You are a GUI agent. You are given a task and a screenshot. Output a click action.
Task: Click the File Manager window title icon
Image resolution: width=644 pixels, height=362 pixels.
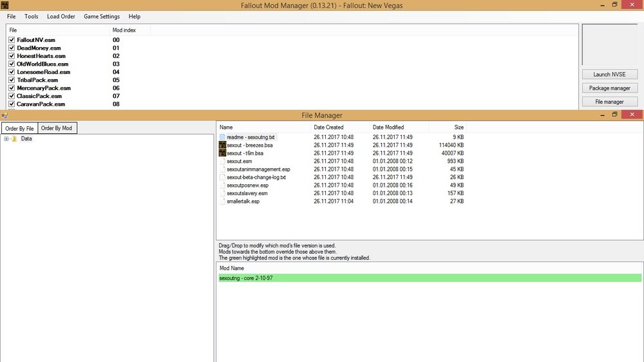(4, 115)
